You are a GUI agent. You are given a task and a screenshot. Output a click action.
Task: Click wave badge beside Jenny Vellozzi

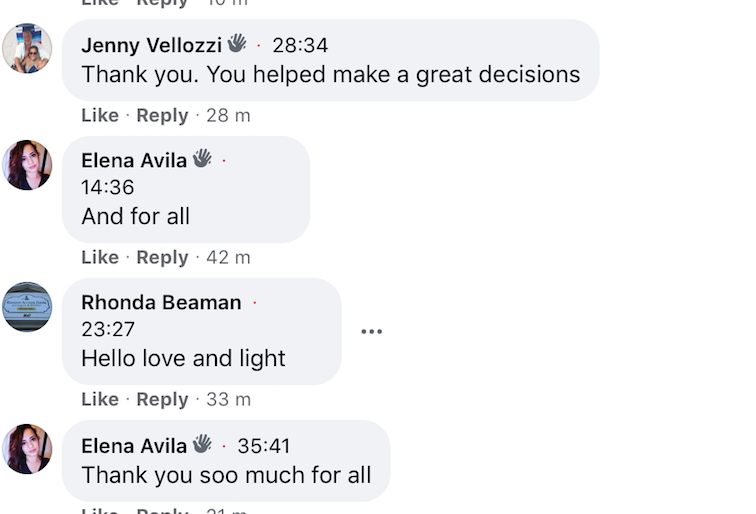tap(237, 43)
